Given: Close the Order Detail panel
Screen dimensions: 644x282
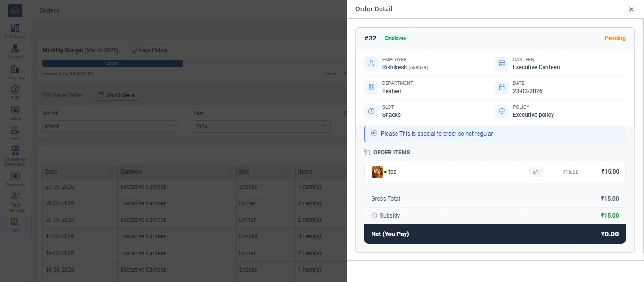Looking at the screenshot, I should tap(631, 9).
